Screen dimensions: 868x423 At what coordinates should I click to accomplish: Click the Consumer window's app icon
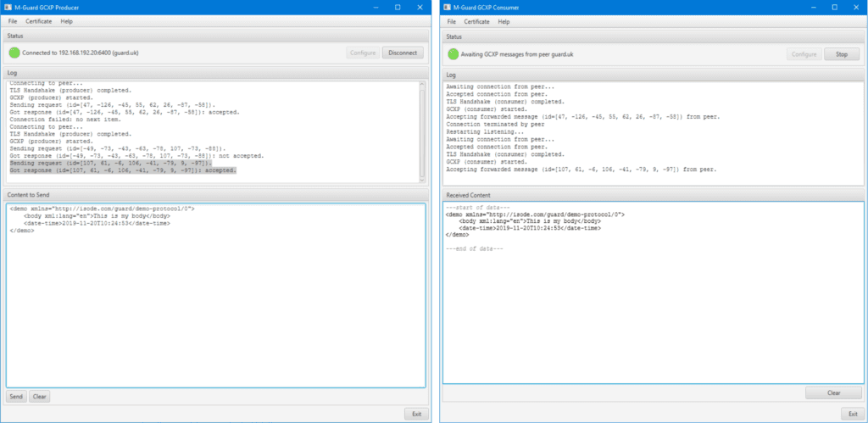click(448, 7)
